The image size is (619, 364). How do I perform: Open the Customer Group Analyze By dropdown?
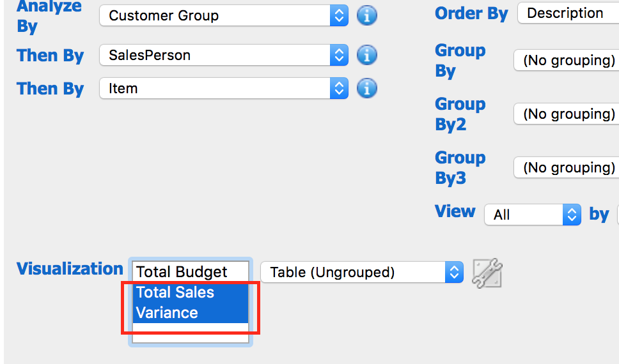coord(224,15)
